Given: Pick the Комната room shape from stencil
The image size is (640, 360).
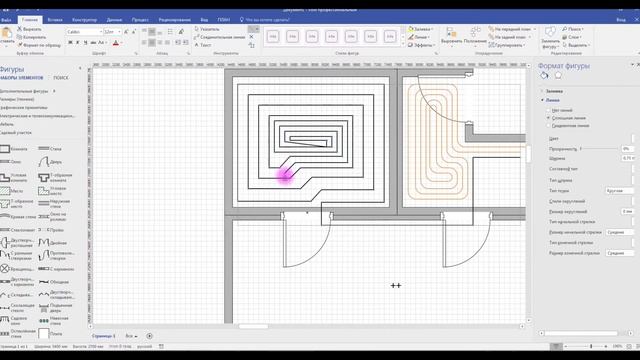Looking at the screenshot, I should 14,149.
